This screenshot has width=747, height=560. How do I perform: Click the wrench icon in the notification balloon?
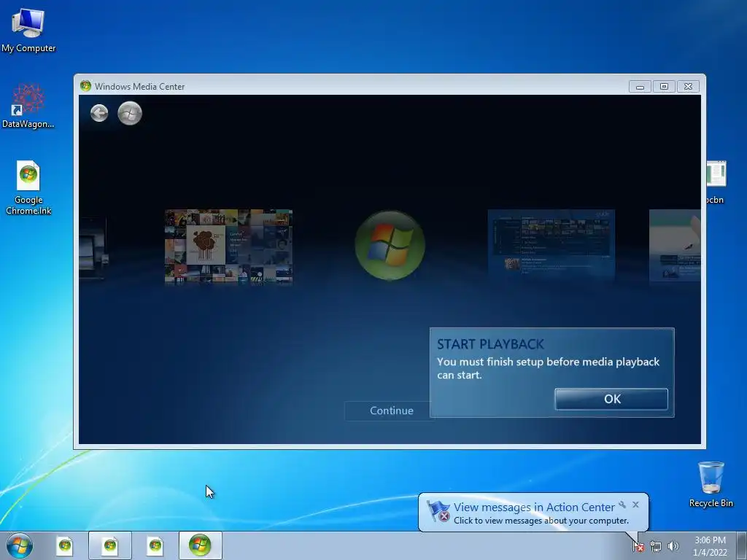[x=622, y=505]
